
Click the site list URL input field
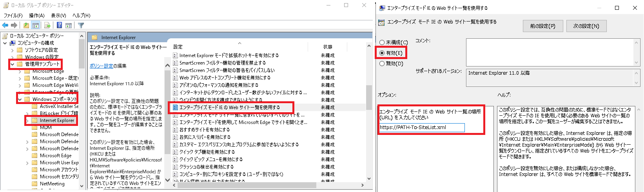pos(422,127)
